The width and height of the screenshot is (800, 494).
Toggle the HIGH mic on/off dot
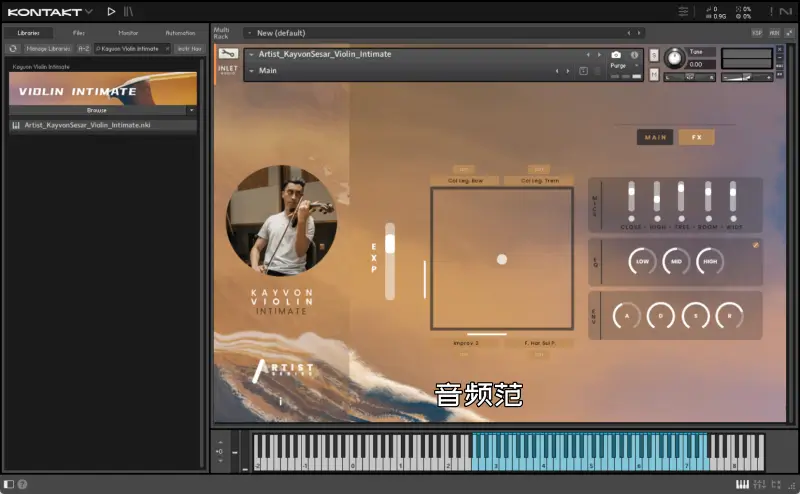pyautogui.click(x=657, y=218)
